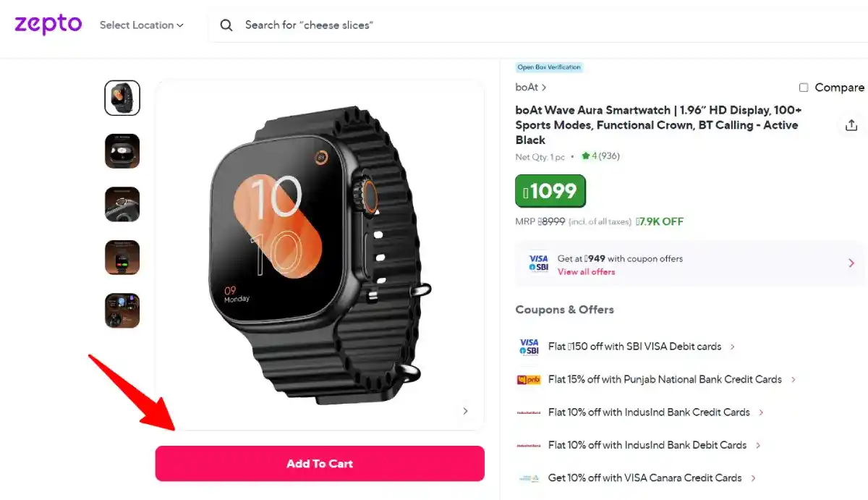Click the Zepto logo
The height and width of the screenshot is (500, 868).
point(47,25)
